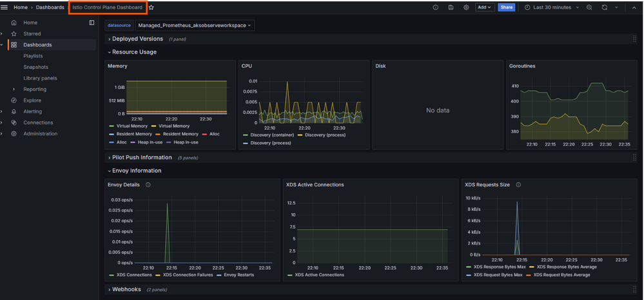Viewport: 644px width, 300px height.
Task: Open the hamburger main menu
Action: pyautogui.click(x=5, y=7)
